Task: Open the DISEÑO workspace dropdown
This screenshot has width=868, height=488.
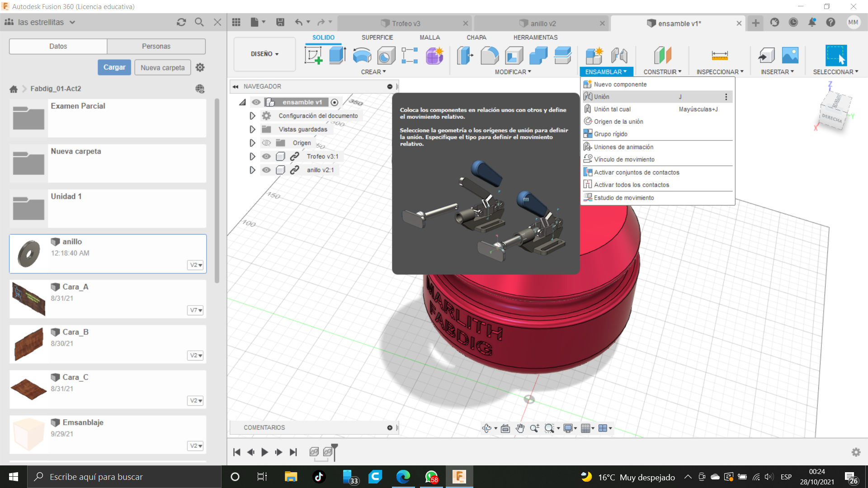Action: pyautogui.click(x=264, y=54)
